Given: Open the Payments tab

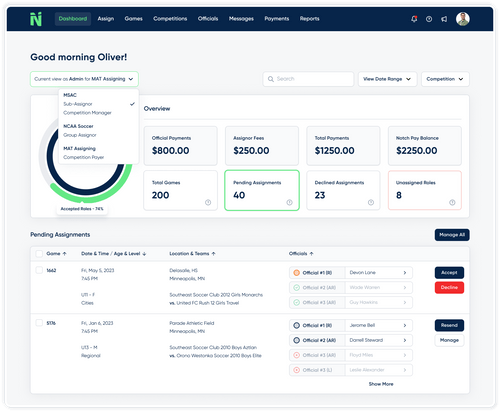Looking at the screenshot, I should pyautogui.click(x=277, y=19).
